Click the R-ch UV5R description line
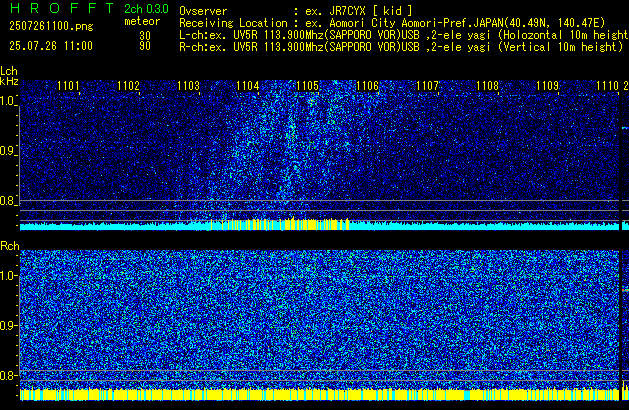 click(x=401, y=47)
